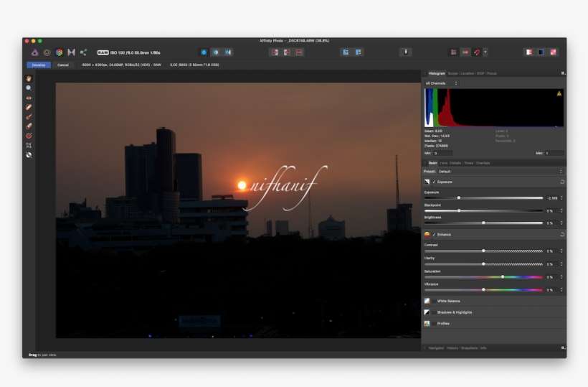The height and width of the screenshot is (387, 588).
Task: Adjust the Vibrance value stepper
Action: (x=561, y=290)
